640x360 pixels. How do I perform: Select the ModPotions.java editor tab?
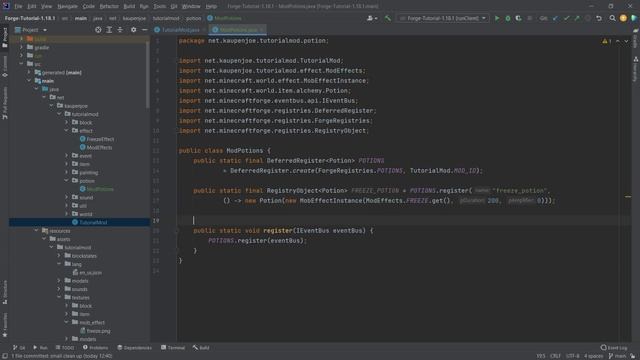tap(238, 30)
